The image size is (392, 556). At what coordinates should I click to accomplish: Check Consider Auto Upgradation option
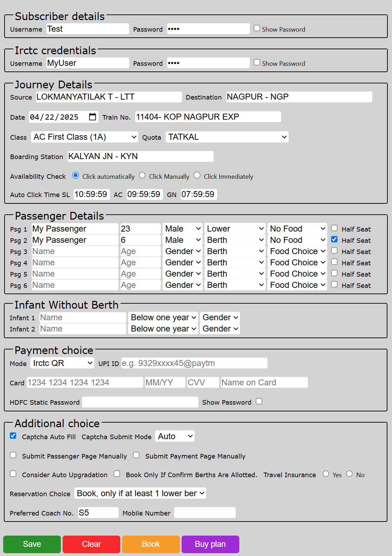click(x=13, y=474)
